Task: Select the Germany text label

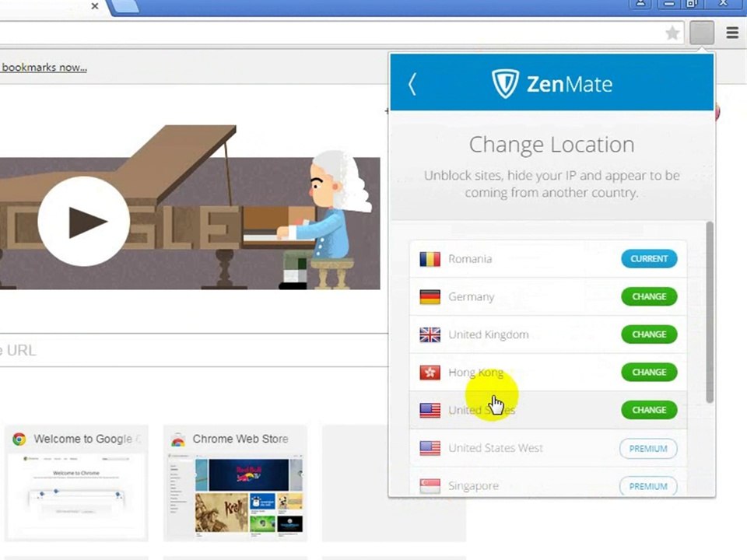Action: click(472, 297)
